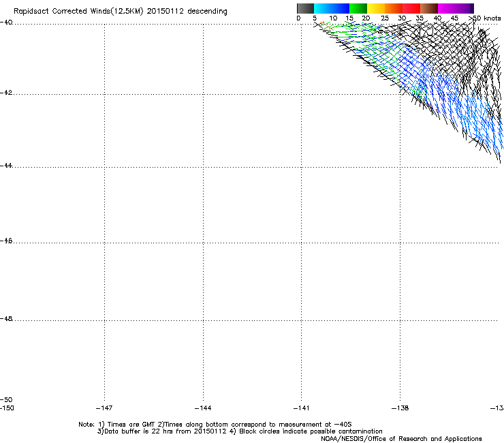Click the "Data buffer is 22 hrs" footnote line

[240, 431]
